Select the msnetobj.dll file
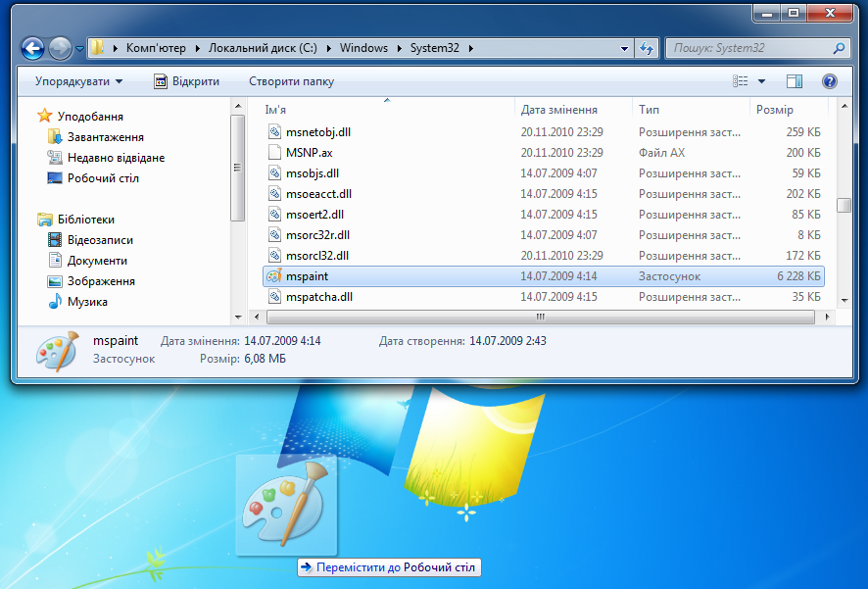The width and height of the screenshot is (868, 589). 544,132
